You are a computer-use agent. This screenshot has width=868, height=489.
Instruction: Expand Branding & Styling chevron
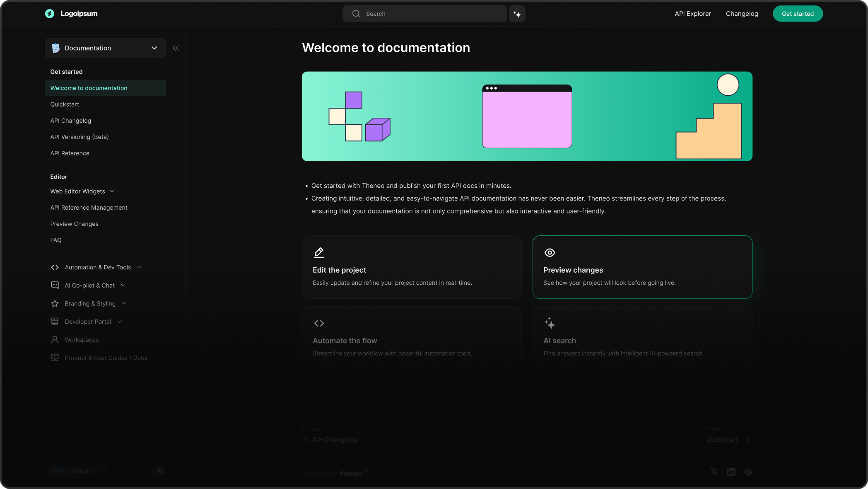[124, 304]
